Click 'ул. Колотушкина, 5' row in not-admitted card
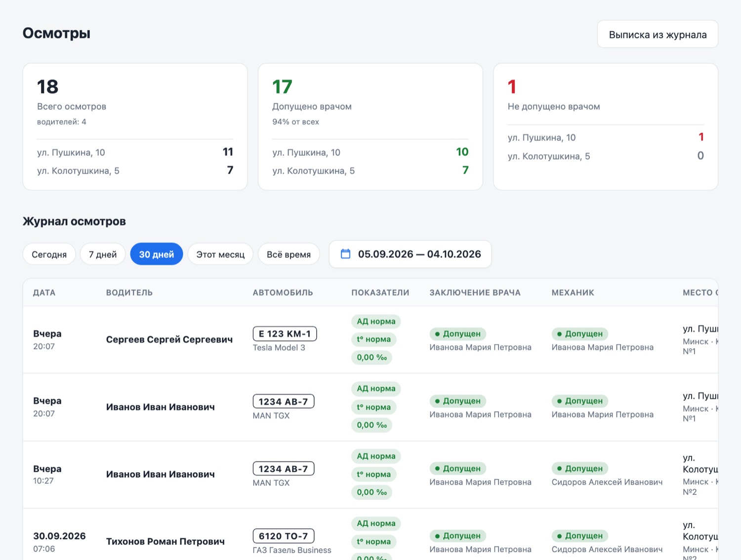741x560 pixels. click(x=606, y=156)
